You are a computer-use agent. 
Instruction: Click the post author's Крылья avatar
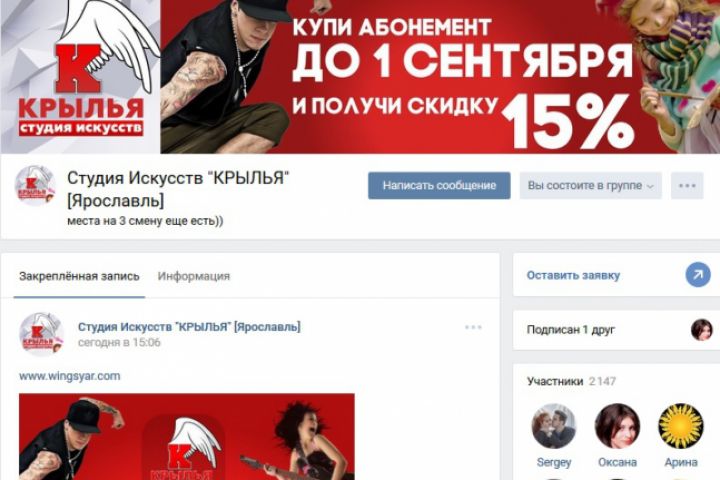[41, 334]
